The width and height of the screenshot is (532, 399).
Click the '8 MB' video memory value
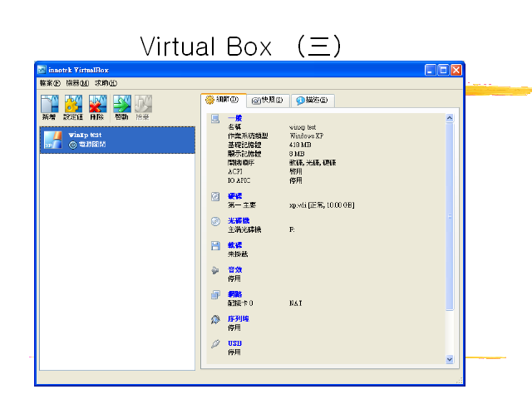click(297, 154)
